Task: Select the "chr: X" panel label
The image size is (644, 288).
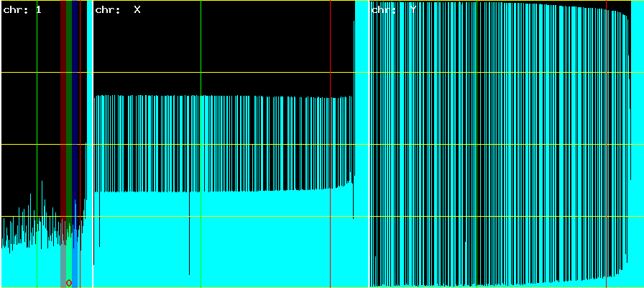Action: pos(117,10)
